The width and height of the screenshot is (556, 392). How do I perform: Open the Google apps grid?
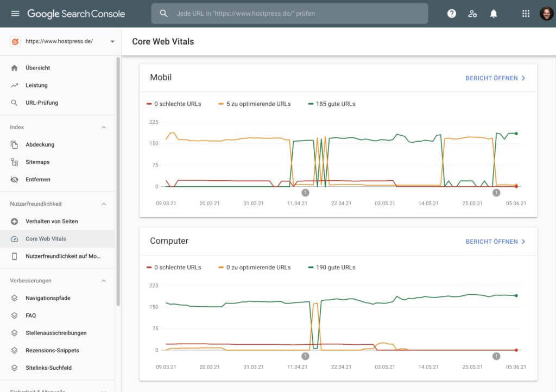tap(526, 14)
